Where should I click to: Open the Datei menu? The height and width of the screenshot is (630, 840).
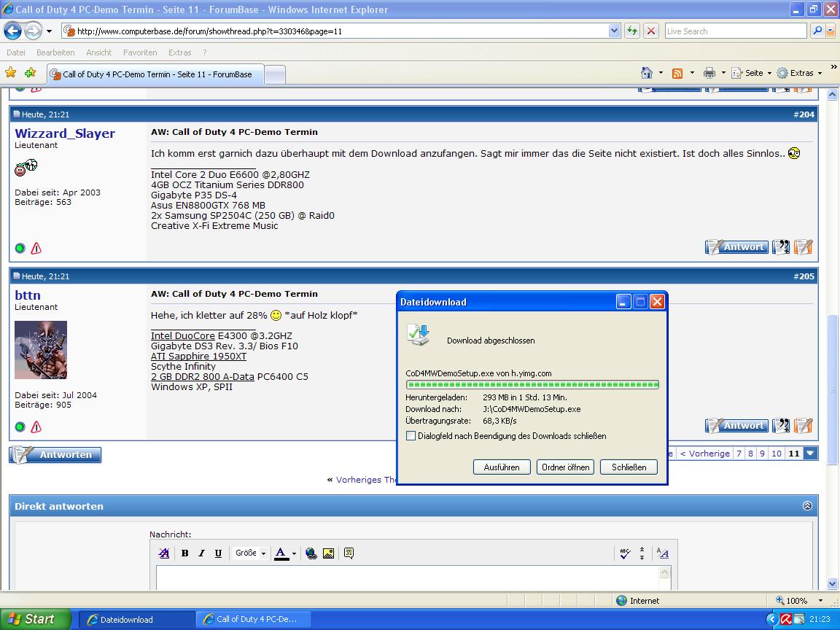tap(16, 52)
